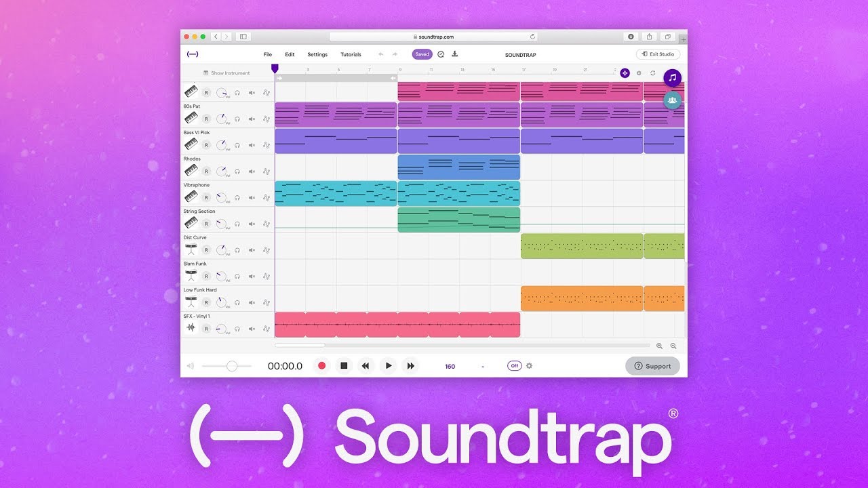The image size is (868, 488).
Task: Toggle the metronome Off switch
Action: (515, 366)
